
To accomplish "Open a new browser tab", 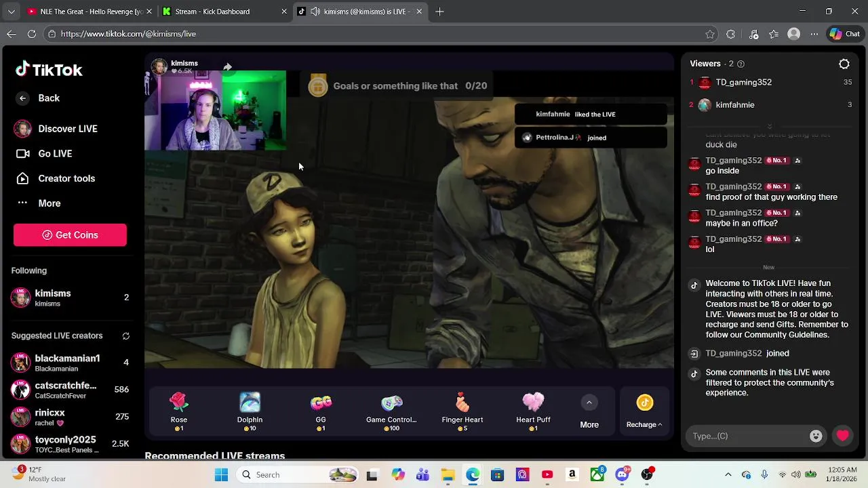I will coord(439,12).
